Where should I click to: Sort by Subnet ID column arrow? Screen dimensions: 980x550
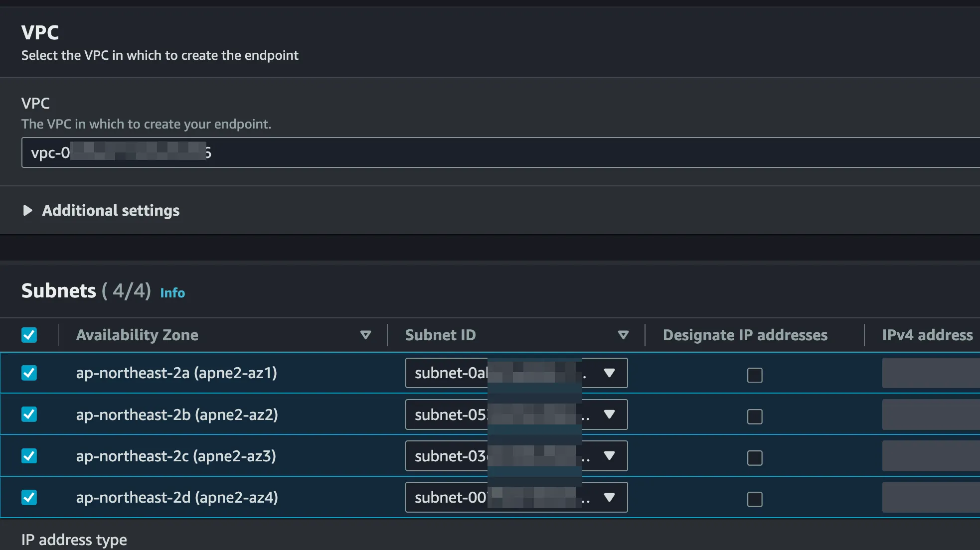click(x=623, y=335)
